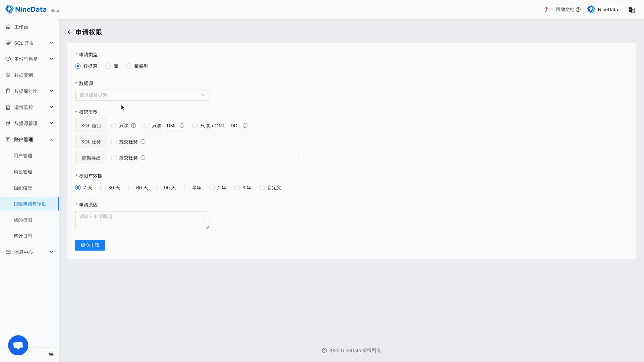644x362 pixels.
Task: Select 60 天 validity period
Action: coord(131,188)
